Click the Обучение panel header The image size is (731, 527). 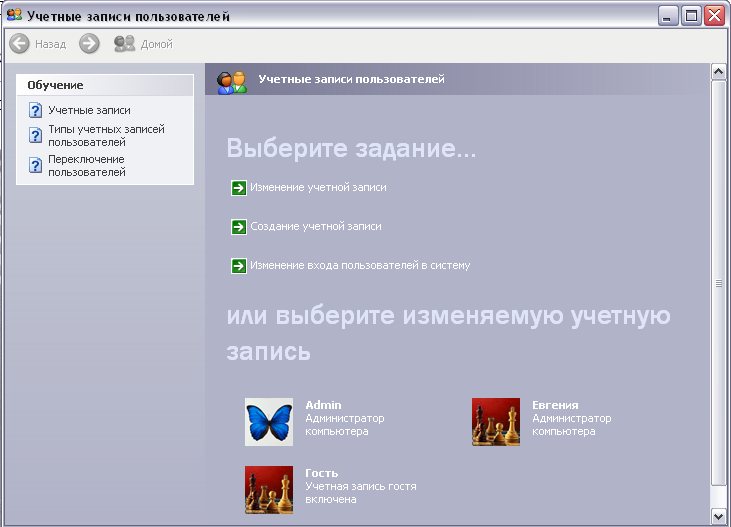[x=105, y=85]
